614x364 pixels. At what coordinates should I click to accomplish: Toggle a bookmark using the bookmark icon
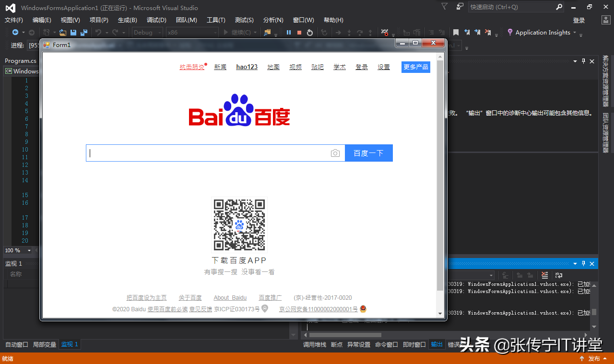(x=456, y=33)
